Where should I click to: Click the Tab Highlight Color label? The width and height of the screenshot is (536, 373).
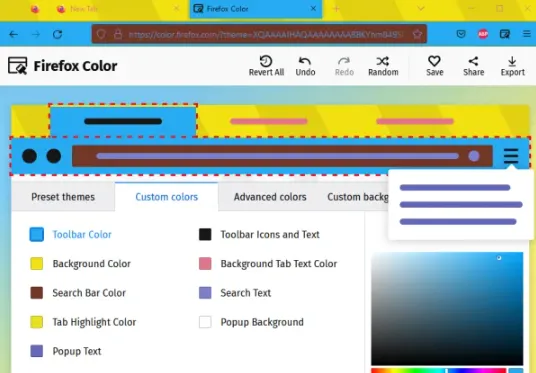click(94, 322)
